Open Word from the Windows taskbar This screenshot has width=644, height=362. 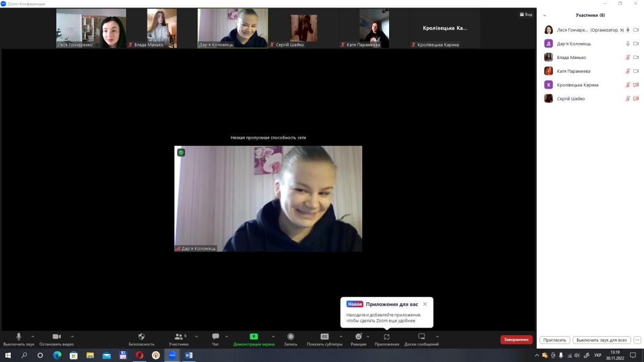188,355
